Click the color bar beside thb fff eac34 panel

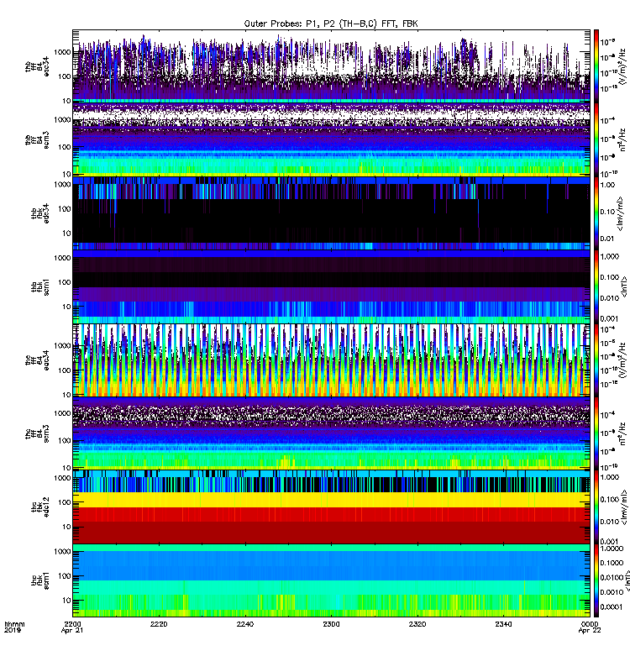pyautogui.click(x=596, y=66)
